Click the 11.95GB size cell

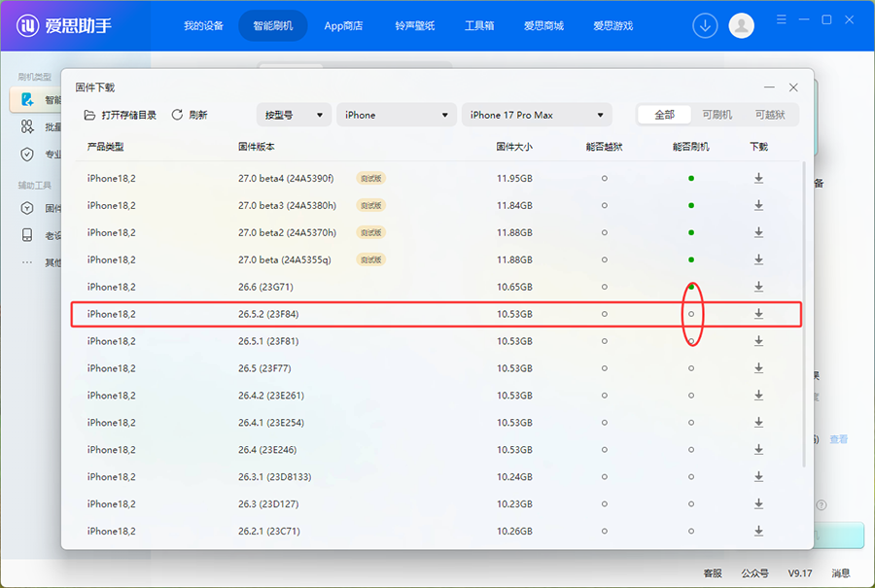(514, 179)
